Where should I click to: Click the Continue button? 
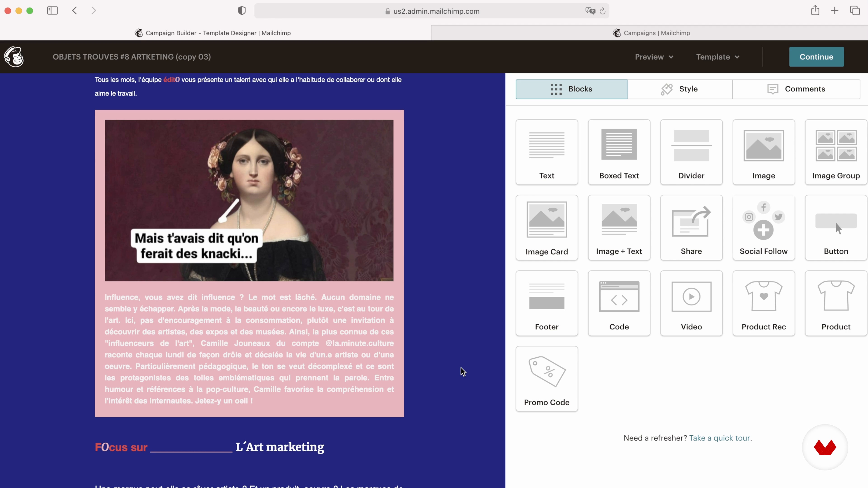pyautogui.click(x=816, y=56)
